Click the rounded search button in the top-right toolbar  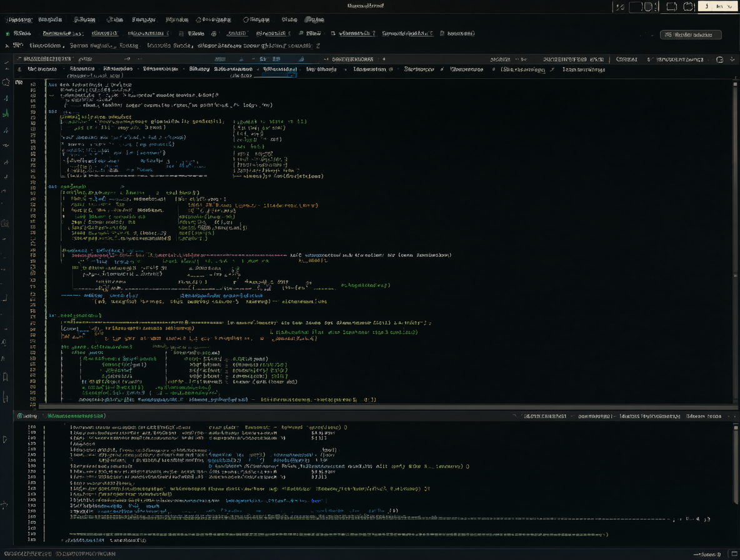coord(691,34)
